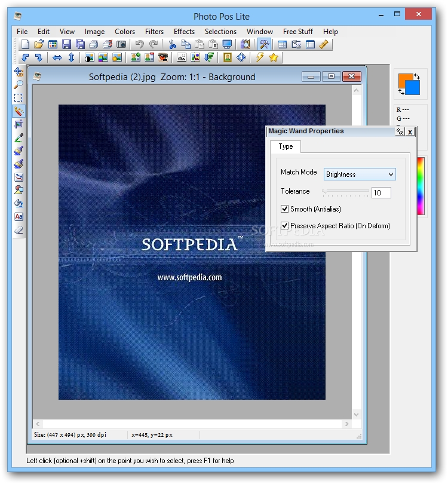Click the blue info diamond icon

coord(241,57)
